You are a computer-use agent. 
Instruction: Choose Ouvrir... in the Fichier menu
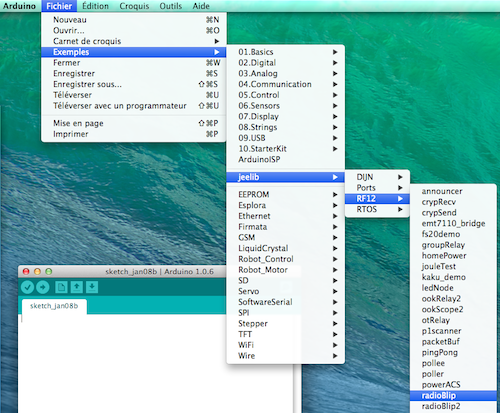click(x=134, y=30)
